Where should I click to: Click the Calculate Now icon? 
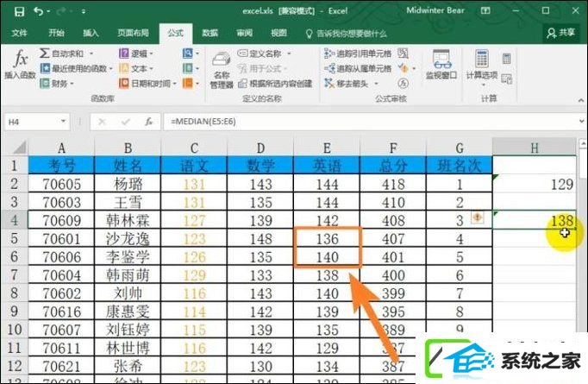point(507,58)
